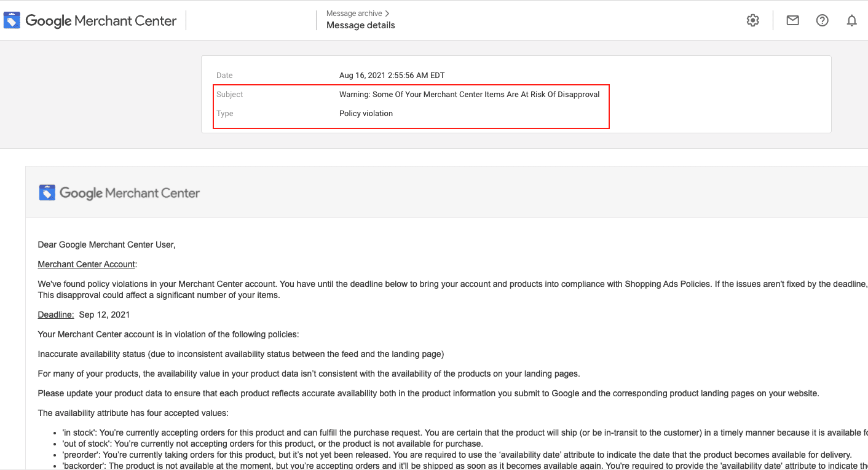Click the breadcrumb chevron after Message archive

[387, 14]
